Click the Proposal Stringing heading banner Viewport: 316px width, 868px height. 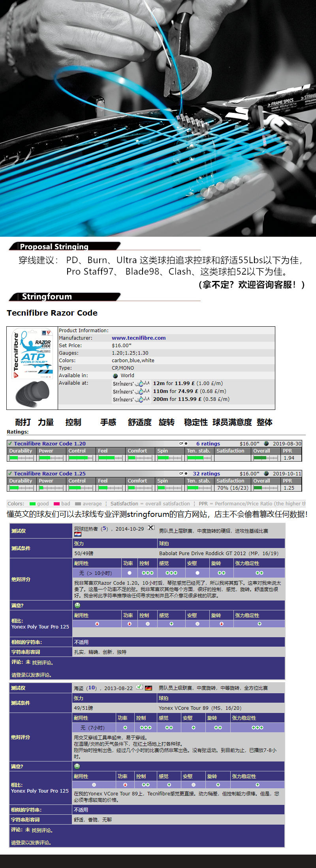64,246
